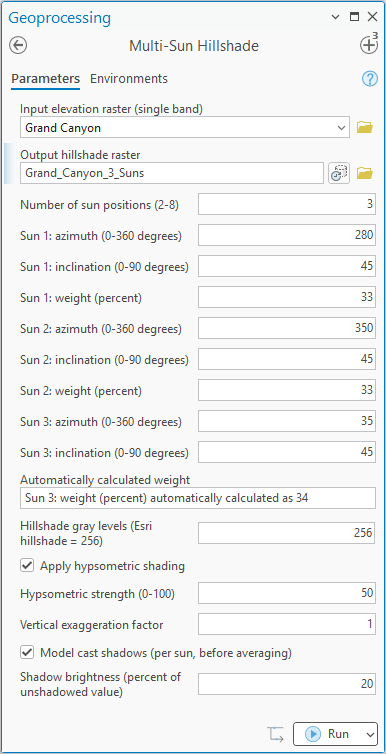
Task: Click the Hypsometric strength field
Action: (x=286, y=593)
